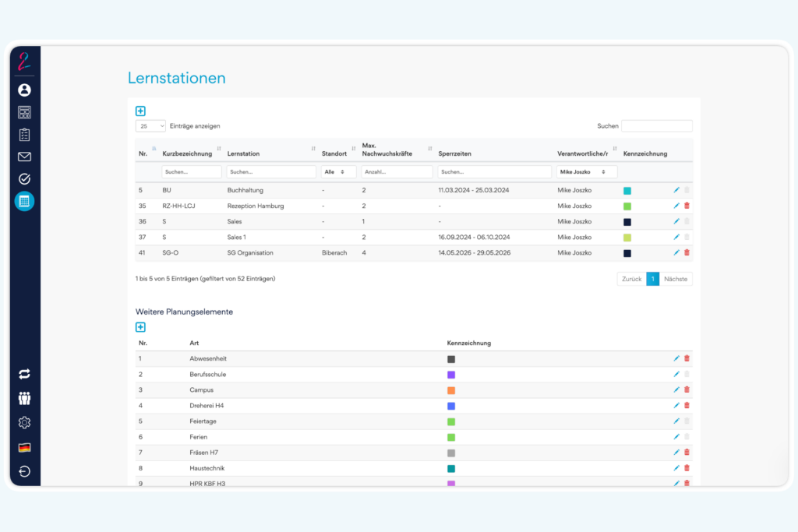
Task: Click the Zurück pagination button
Action: [x=631, y=279]
